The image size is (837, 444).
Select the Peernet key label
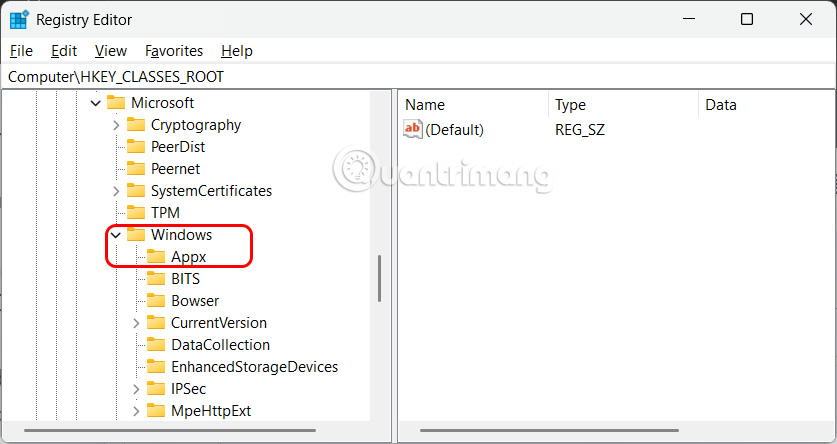tap(175, 169)
